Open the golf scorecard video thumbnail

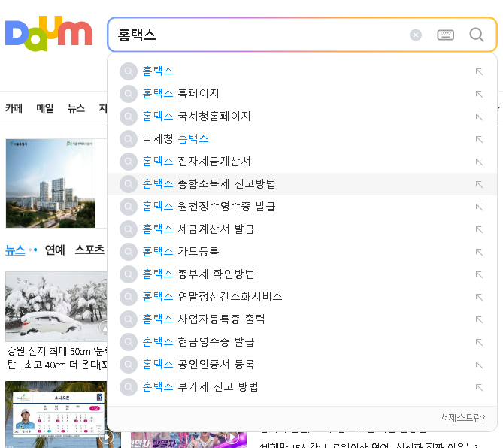coord(56,413)
